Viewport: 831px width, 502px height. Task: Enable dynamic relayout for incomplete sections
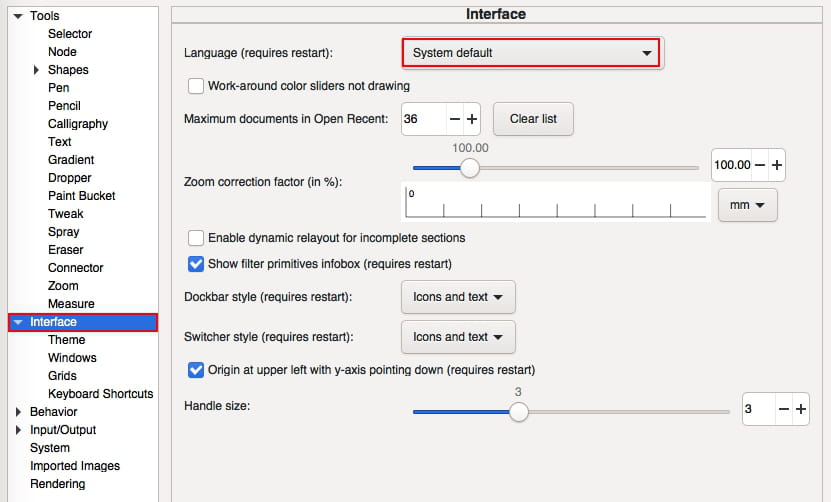point(196,238)
